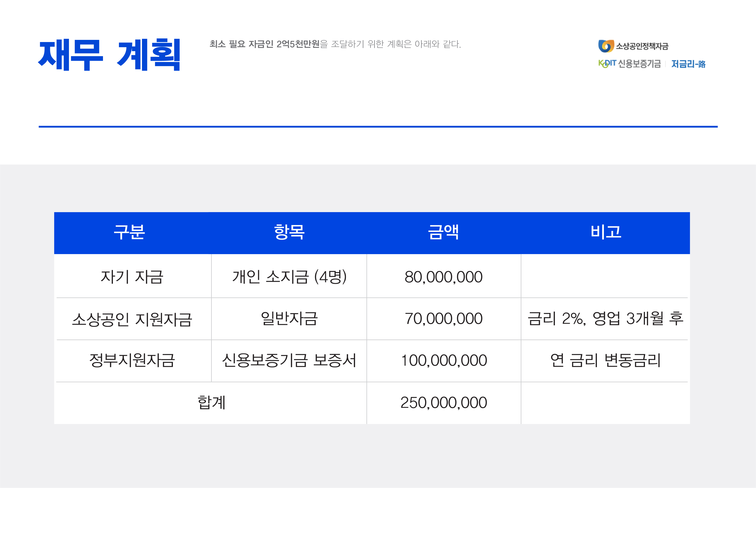Screen dimensions: 756x535
Task: Click the subtitle sentence about 2억5천만원
Action: pyautogui.click(x=335, y=44)
